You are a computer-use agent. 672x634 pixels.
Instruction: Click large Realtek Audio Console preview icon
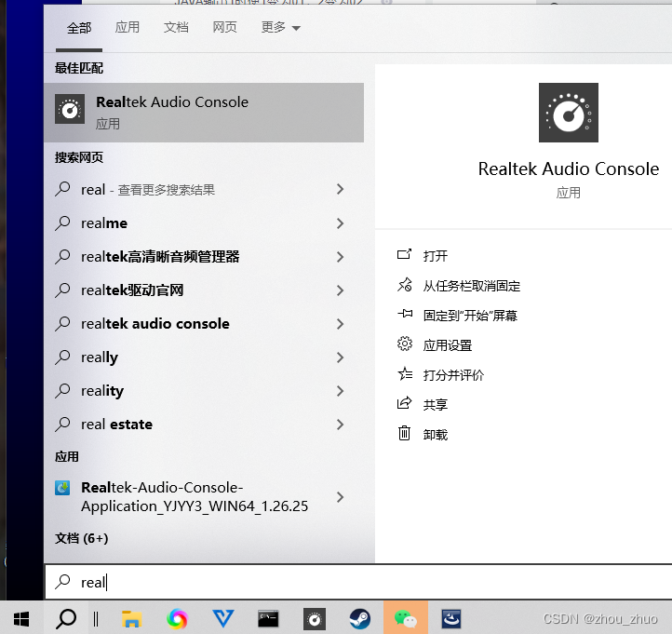569,113
